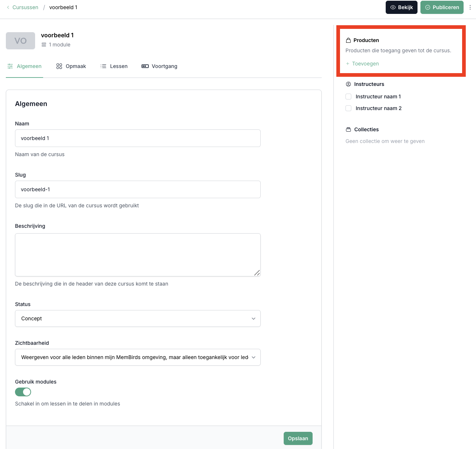Click the Collecties box icon
The width and height of the screenshot is (476, 449).
click(348, 129)
